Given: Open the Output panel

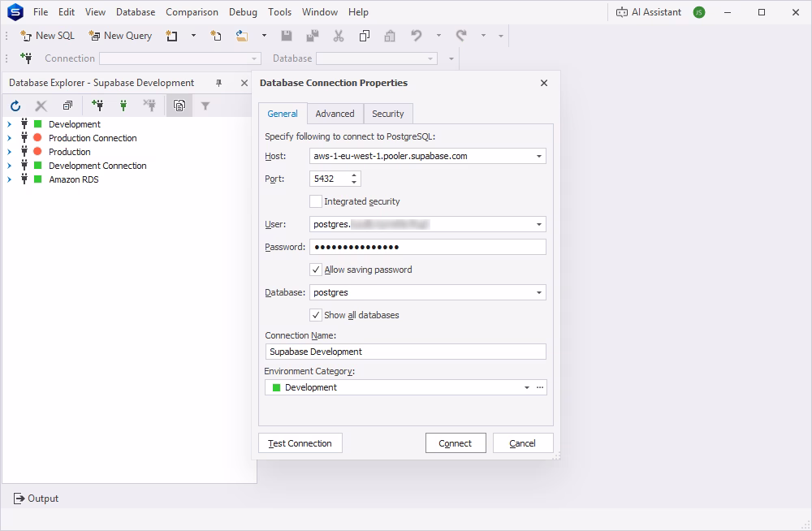Looking at the screenshot, I should pos(36,499).
